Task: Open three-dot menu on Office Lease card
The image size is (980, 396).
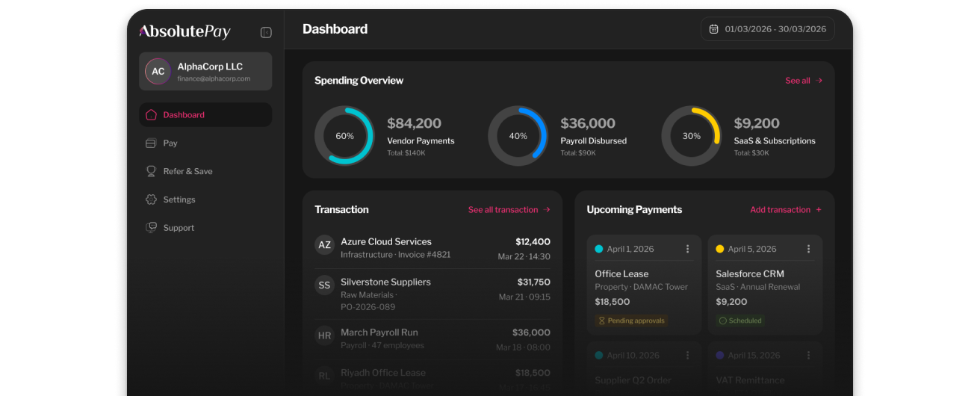Action: point(688,249)
